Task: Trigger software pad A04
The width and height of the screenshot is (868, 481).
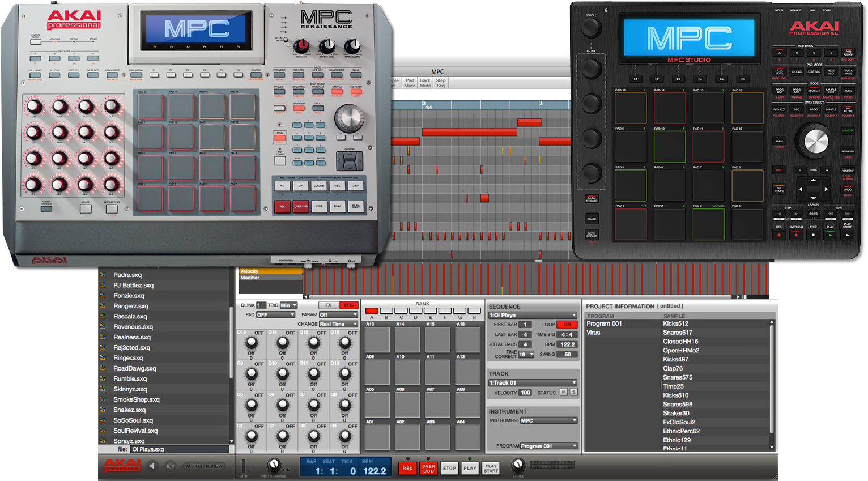Action: (x=468, y=437)
